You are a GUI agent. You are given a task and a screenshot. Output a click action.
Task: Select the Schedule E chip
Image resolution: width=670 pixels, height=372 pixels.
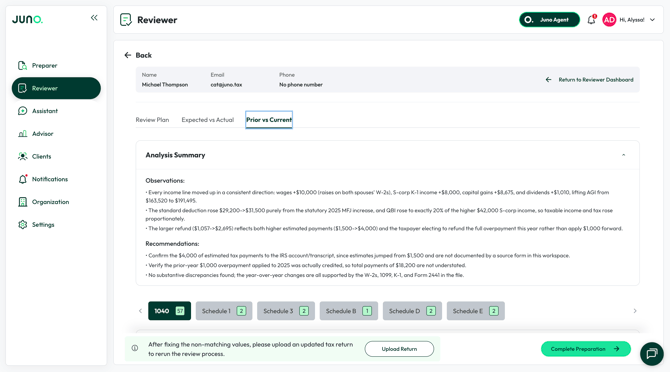pos(476,311)
